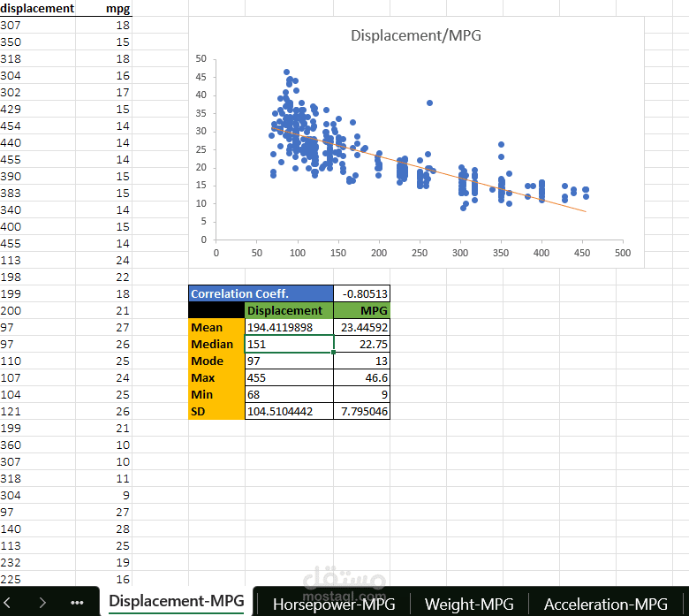Click the displacement value 198

tap(37, 277)
